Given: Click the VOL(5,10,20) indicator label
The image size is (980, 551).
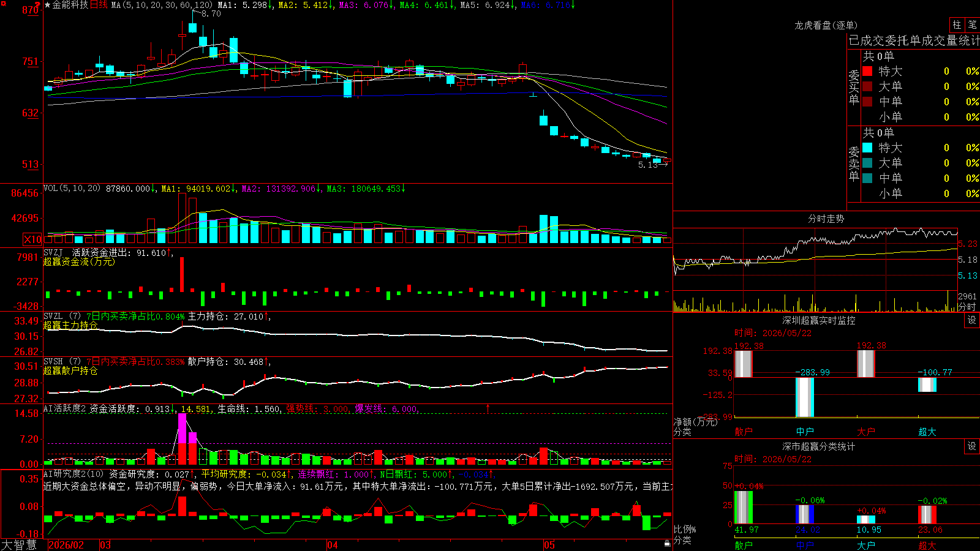Looking at the screenshot, I should pos(72,188).
